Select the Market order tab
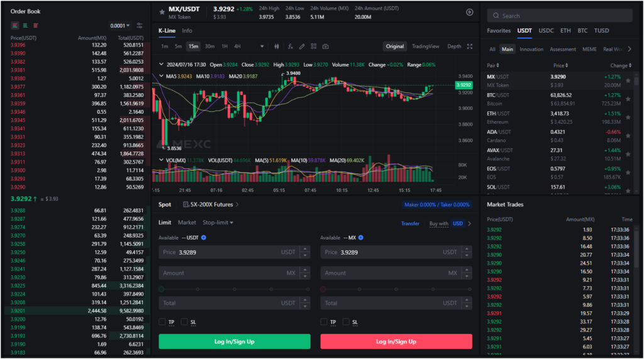The image size is (644, 359). tap(187, 222)
